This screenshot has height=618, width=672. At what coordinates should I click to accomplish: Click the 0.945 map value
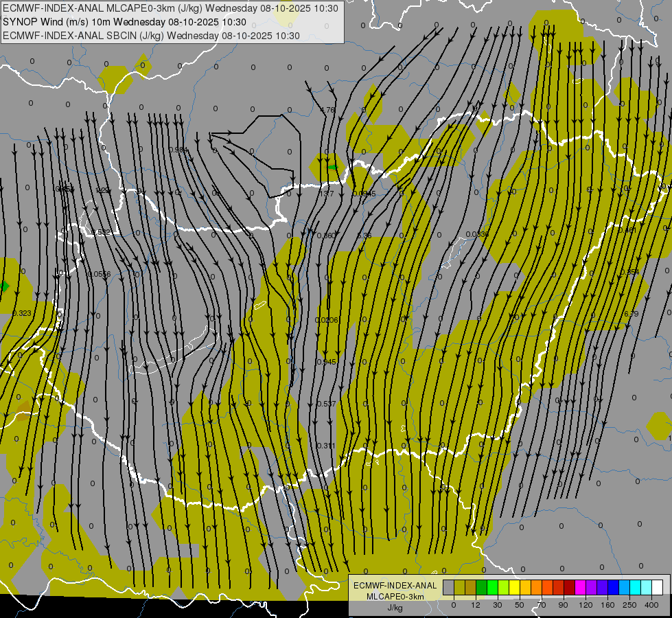click(326, 362)
